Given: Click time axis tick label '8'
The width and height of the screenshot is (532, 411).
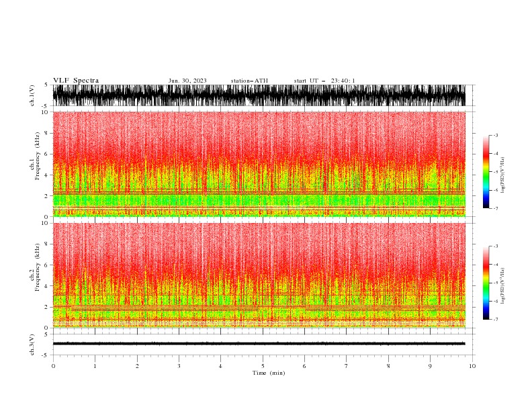Looking at the screenshot, I should [388, 366].
